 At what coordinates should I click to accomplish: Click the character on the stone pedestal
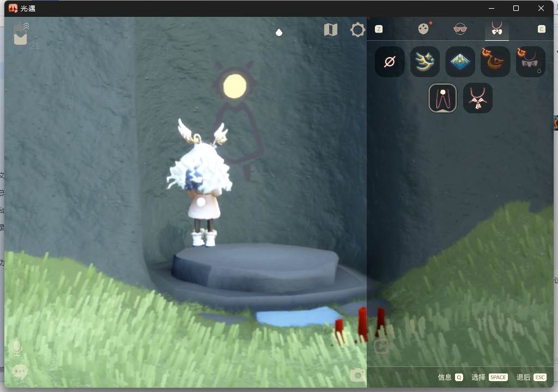coord(201,183)
